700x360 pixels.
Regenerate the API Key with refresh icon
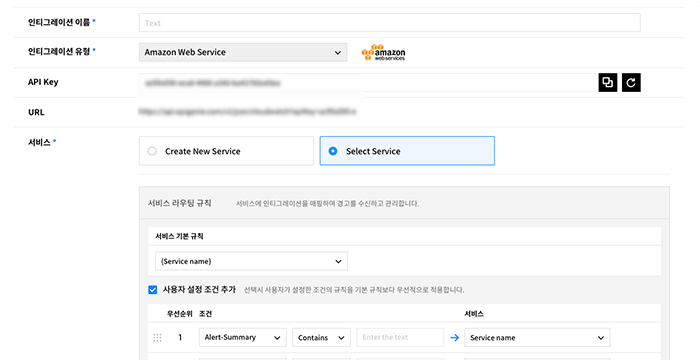click(x=631, y=83)
